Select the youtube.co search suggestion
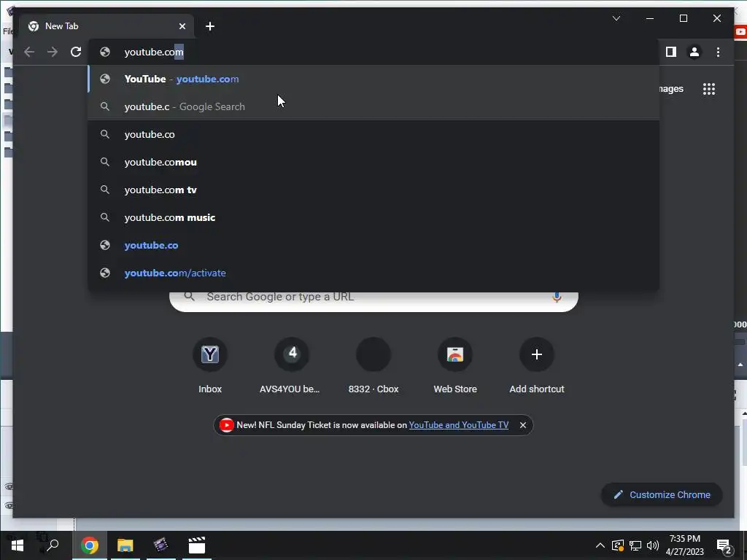The height and width of the screenshot is (560, 747). pos(373,134)
